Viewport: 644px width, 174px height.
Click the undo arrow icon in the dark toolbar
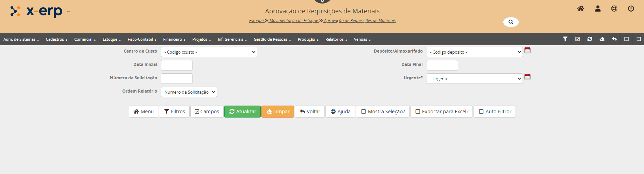(614, 39)
